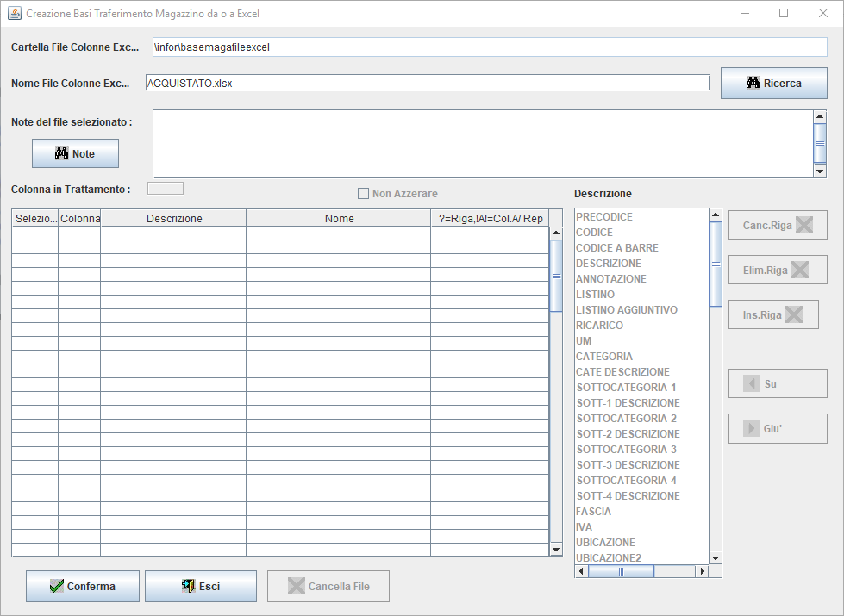Click the Ricerca binoculars search button
Image resolution: width=844 pixels, height=616 pixels.
(x=773, y=84)
